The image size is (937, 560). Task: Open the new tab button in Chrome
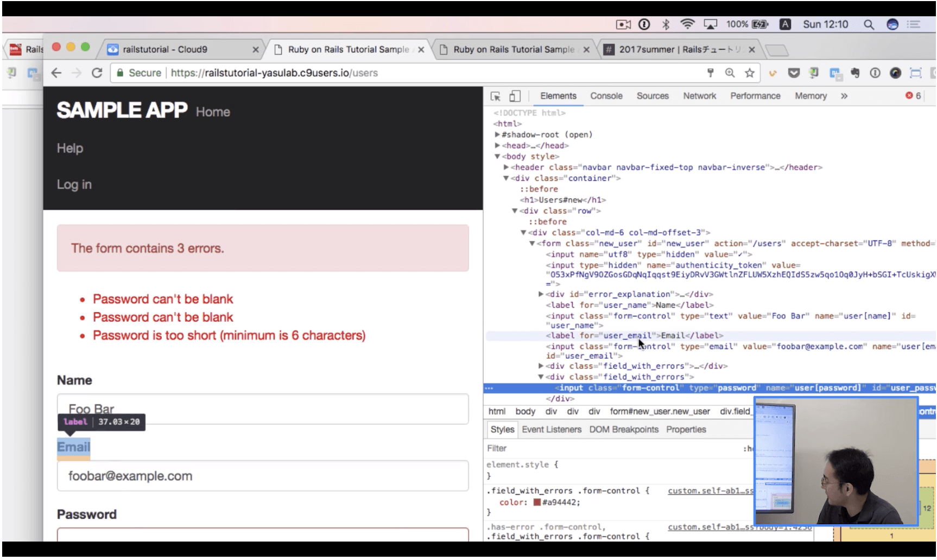coord(777,50)
